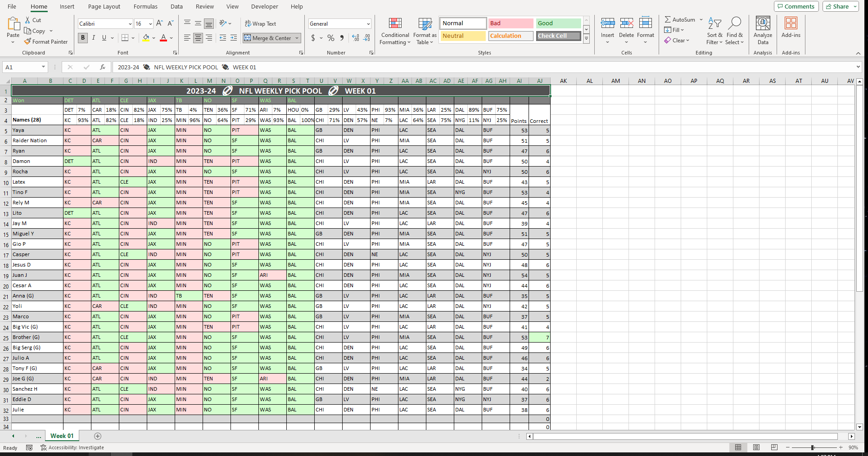Apply the Neutral cell style

coord(463,36)
